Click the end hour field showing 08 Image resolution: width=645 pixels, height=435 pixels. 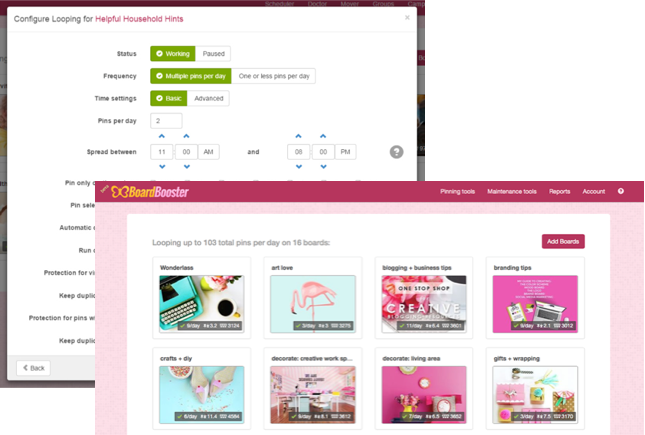click(299, 152)
